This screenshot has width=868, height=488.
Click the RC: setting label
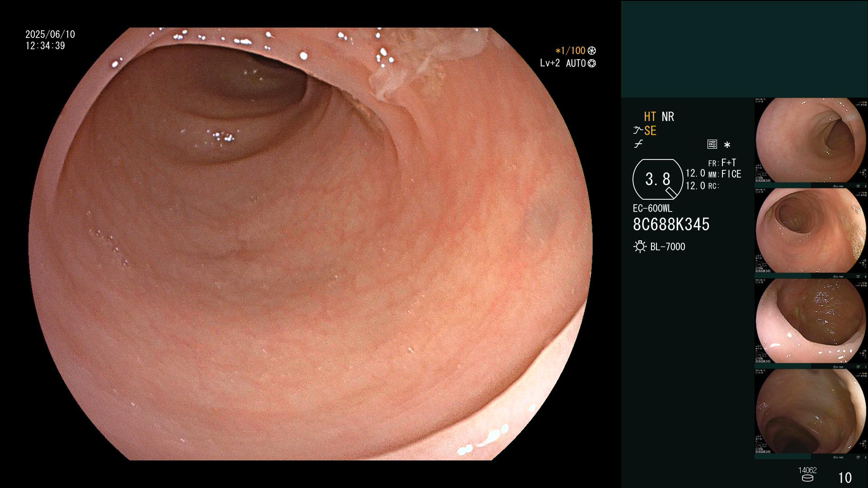tap(714, 186)
